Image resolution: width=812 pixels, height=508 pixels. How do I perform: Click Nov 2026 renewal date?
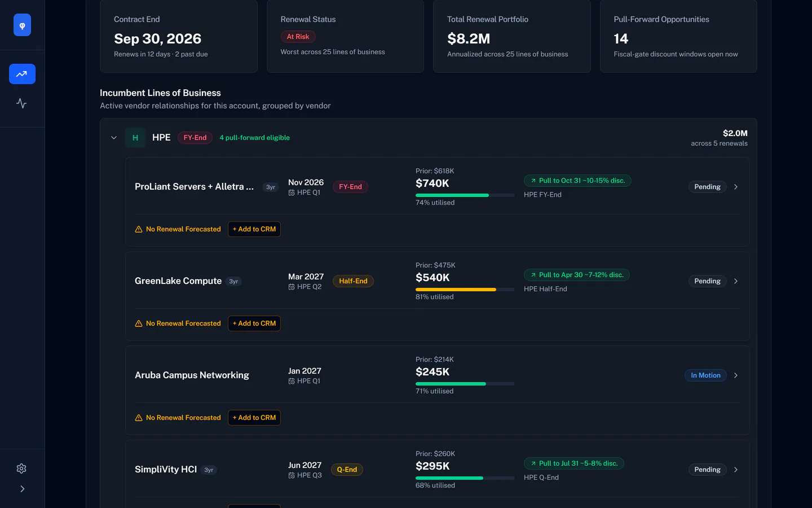[x=306, y=182]
